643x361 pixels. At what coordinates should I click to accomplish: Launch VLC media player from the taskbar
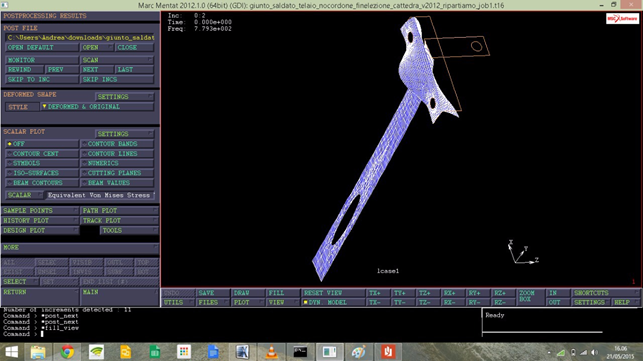click(271, 352)
